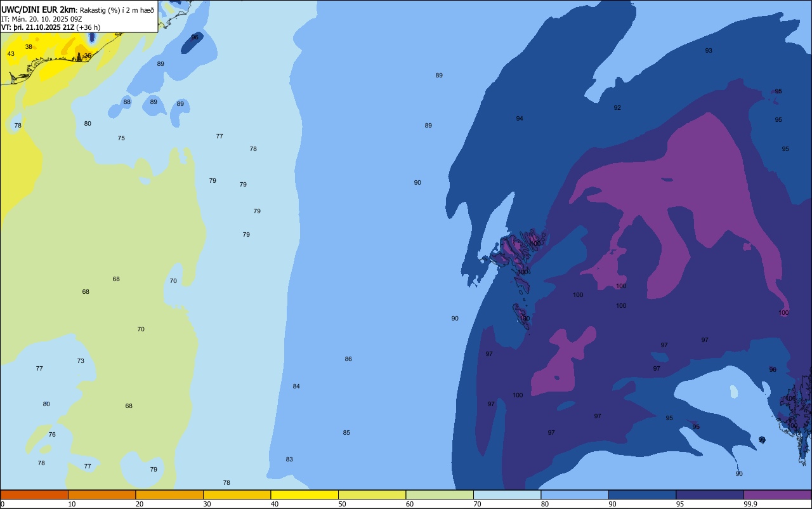Click the "99.9" tick label on the colour scale
Image resolution: width=812 pixels, height=509 pixels.
click(x=750, y=504)
